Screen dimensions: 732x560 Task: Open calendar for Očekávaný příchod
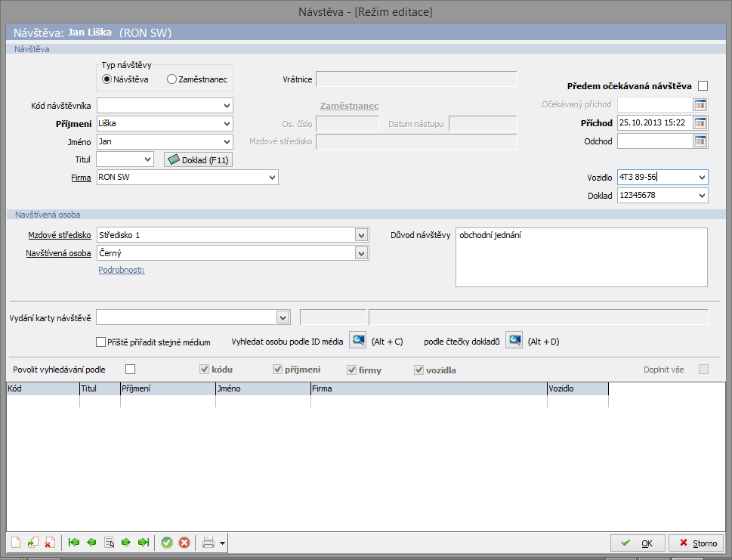(x=700, y=104)
